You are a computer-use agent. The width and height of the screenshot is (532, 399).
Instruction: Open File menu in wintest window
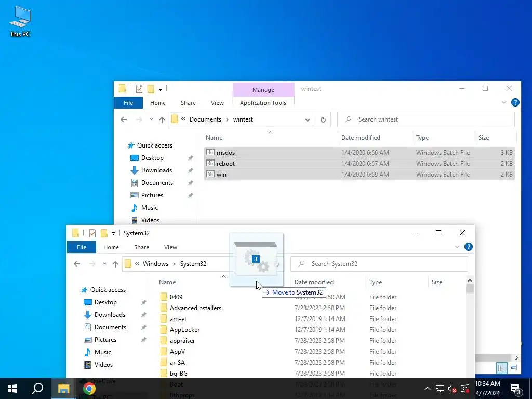128,103
